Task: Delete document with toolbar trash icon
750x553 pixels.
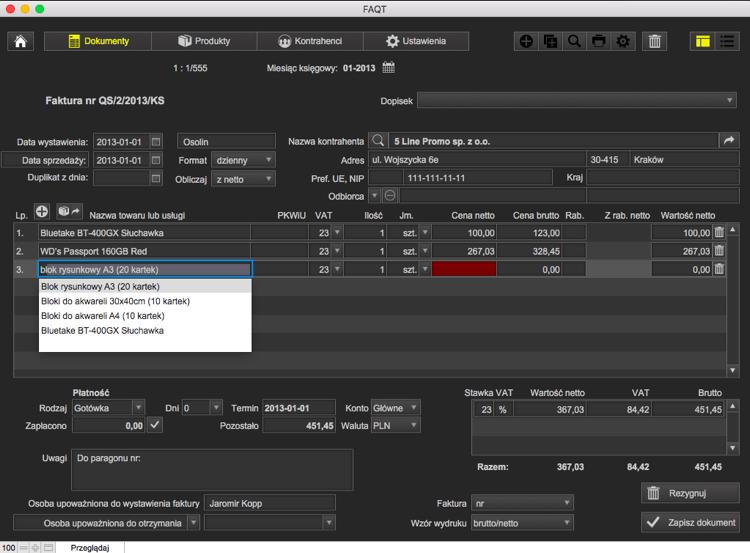Action: [654, 41]
